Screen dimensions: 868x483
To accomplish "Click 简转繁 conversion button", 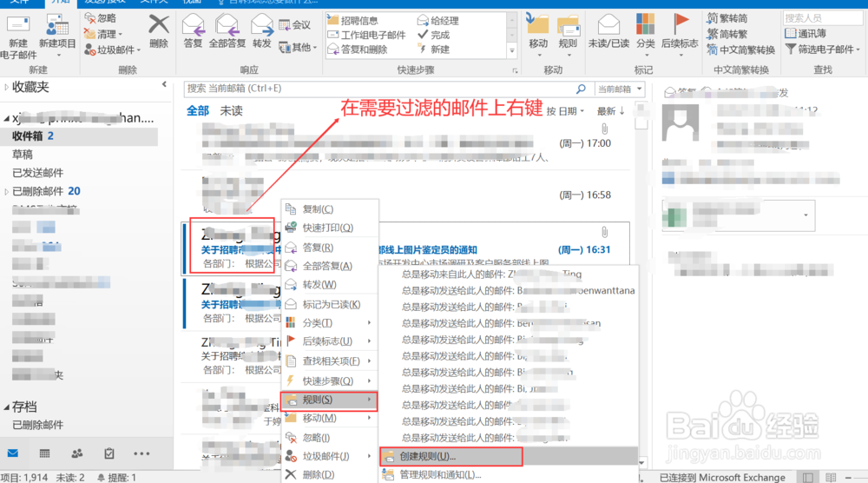I will point(727,34).
